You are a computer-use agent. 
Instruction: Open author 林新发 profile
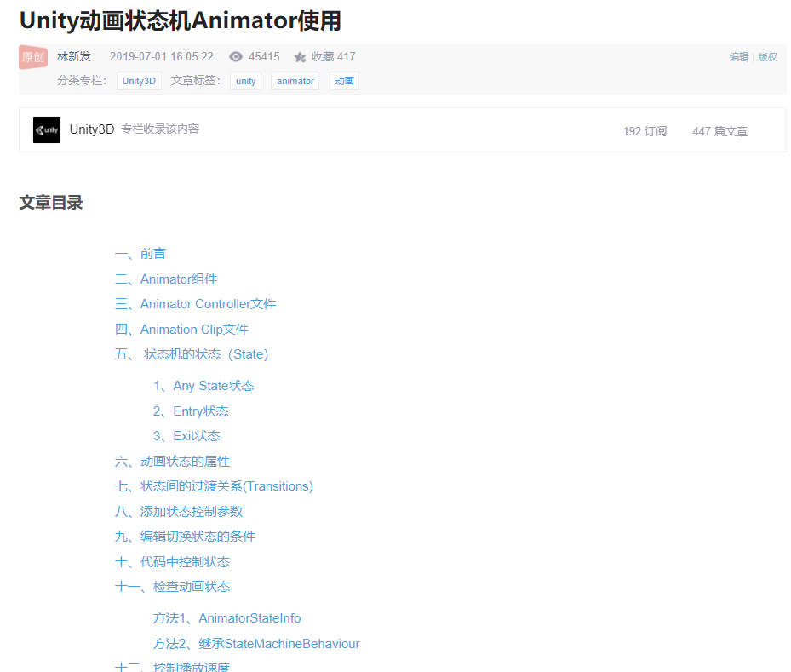(x=74, y=56)
